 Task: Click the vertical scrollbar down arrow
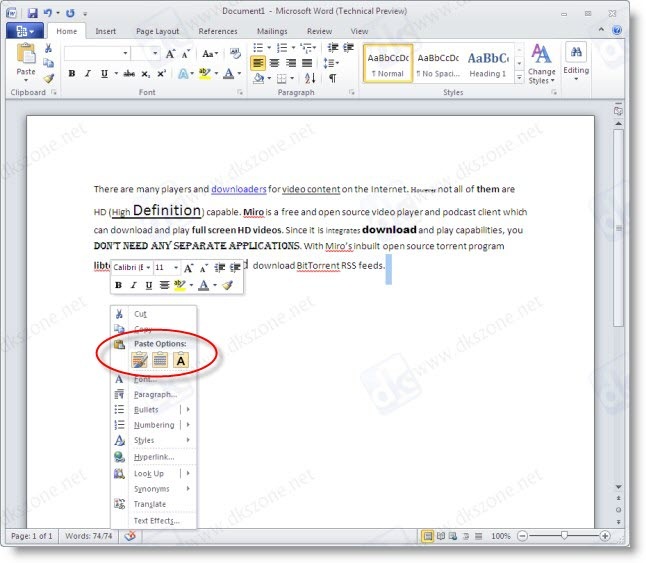[x=618, y=487]
